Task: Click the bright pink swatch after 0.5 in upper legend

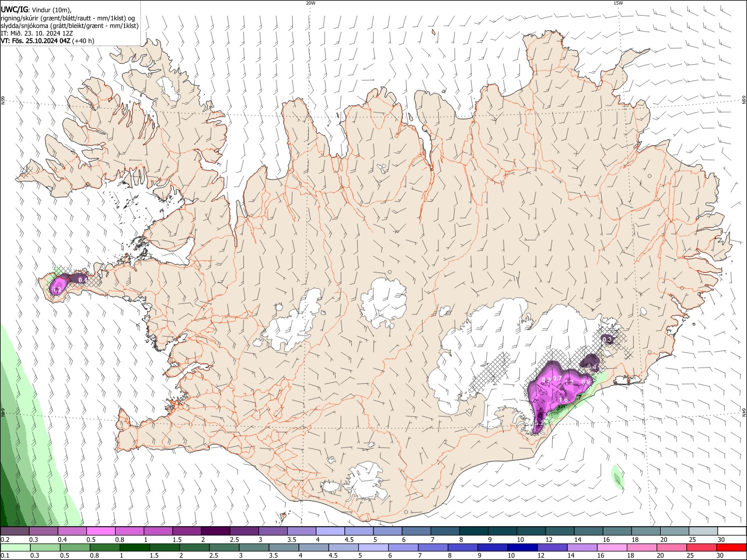Action: point(100,531)
